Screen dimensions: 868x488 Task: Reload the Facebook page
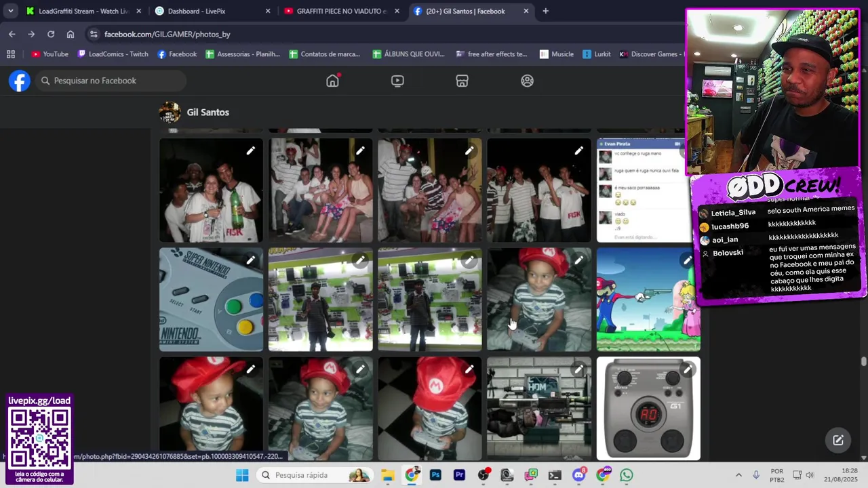point(51,34)
